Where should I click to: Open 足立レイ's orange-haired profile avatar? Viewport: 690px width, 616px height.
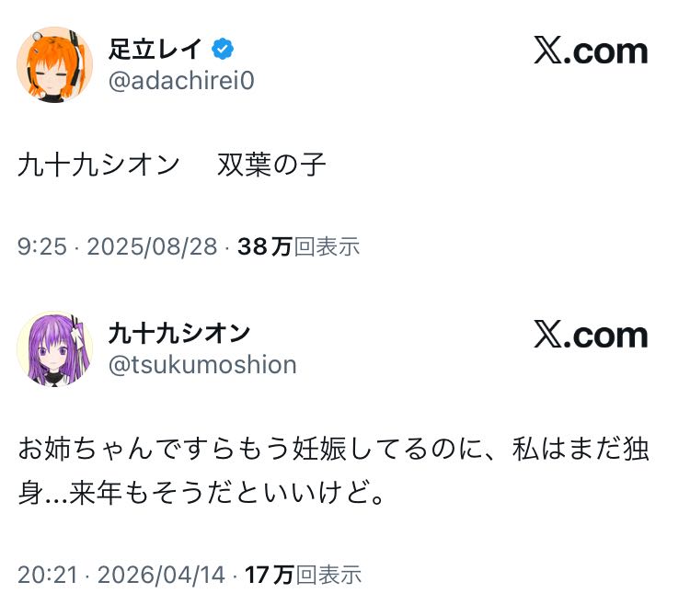pyautogui.click(x=55, y=63)
